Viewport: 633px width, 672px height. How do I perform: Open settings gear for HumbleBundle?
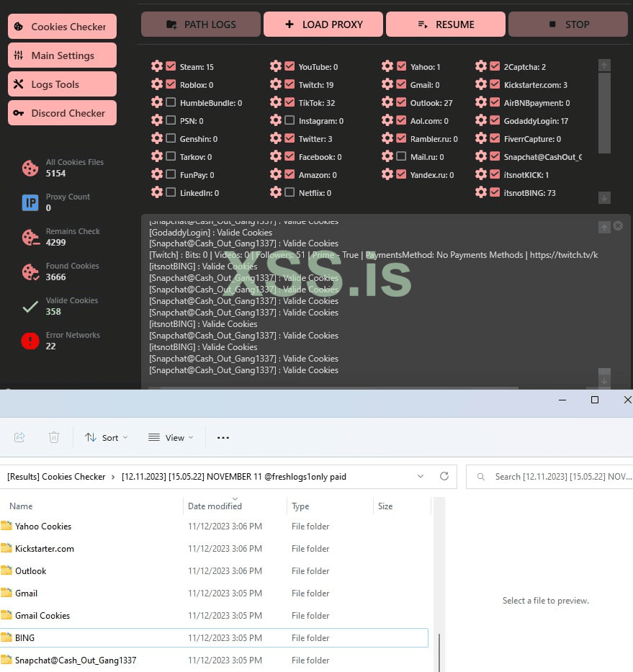pos(157,102)
